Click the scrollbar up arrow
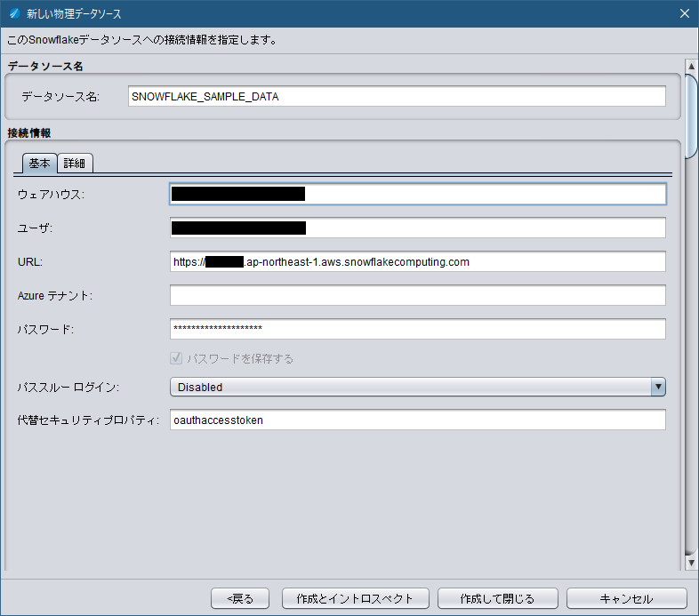This screenshot has height=616, width=699. pyautogui.click(x=691, y=67)
